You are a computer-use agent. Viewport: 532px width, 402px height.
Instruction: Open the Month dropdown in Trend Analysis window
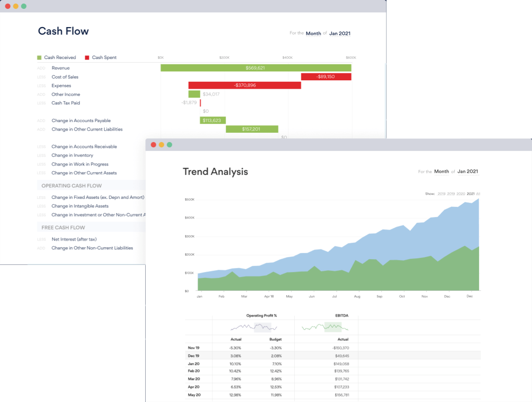click(441, 172)
